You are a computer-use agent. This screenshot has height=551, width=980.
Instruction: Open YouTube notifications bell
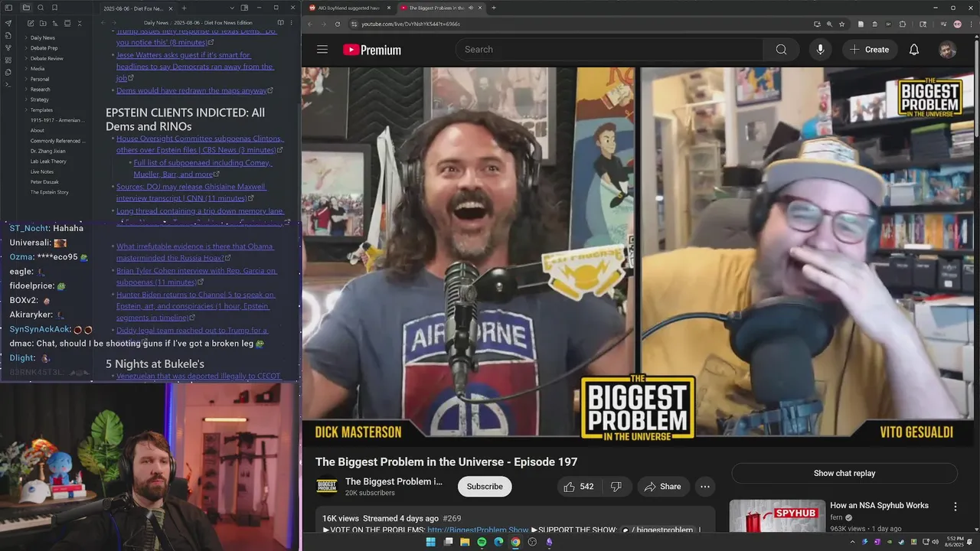[x=914, y=50]
